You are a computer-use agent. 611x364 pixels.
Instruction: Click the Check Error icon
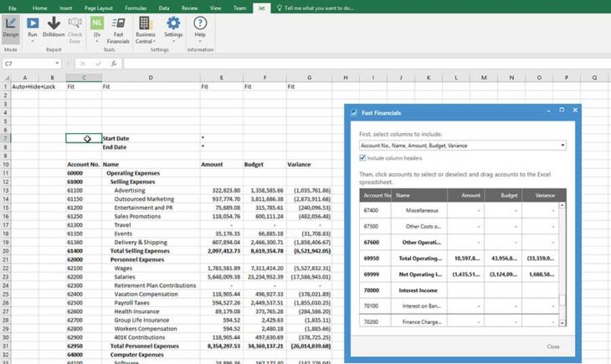74,23
